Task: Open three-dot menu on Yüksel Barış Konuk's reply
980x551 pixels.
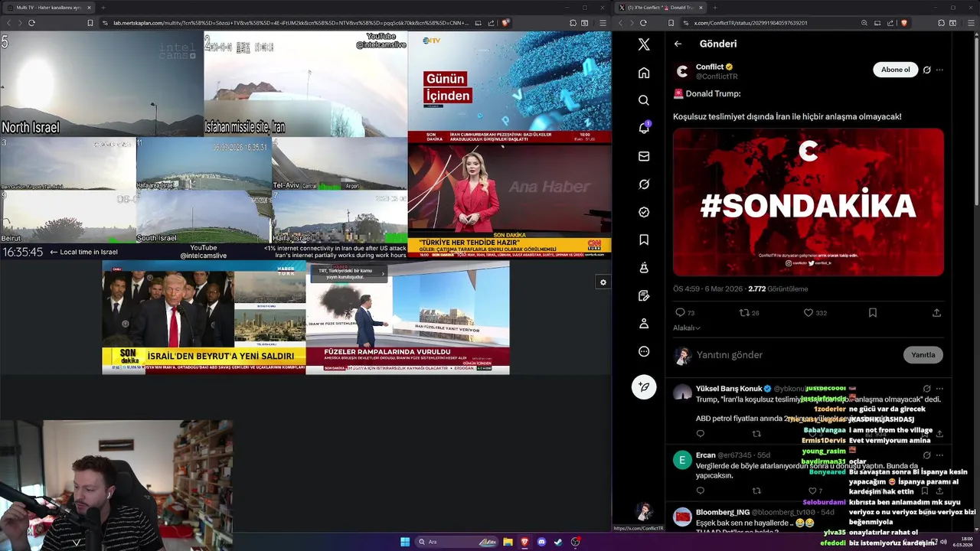Action: click(939, 389)
